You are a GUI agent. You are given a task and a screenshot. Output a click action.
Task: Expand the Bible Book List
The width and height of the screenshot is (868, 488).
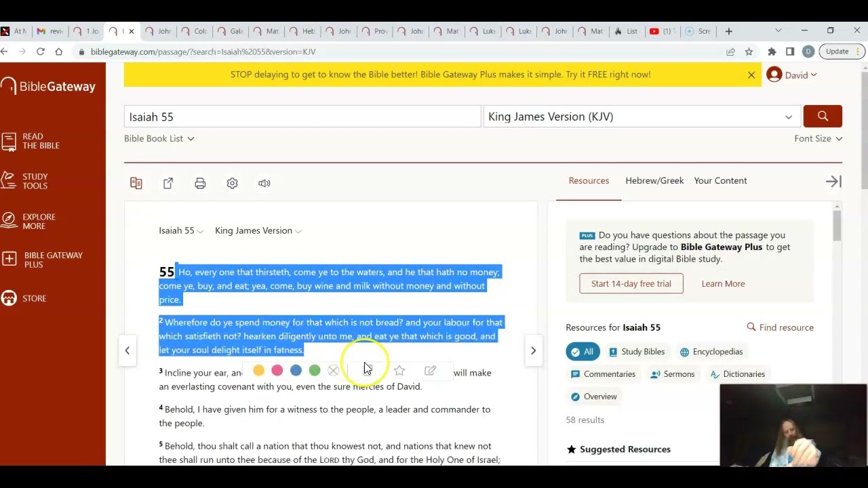[159, 138]
